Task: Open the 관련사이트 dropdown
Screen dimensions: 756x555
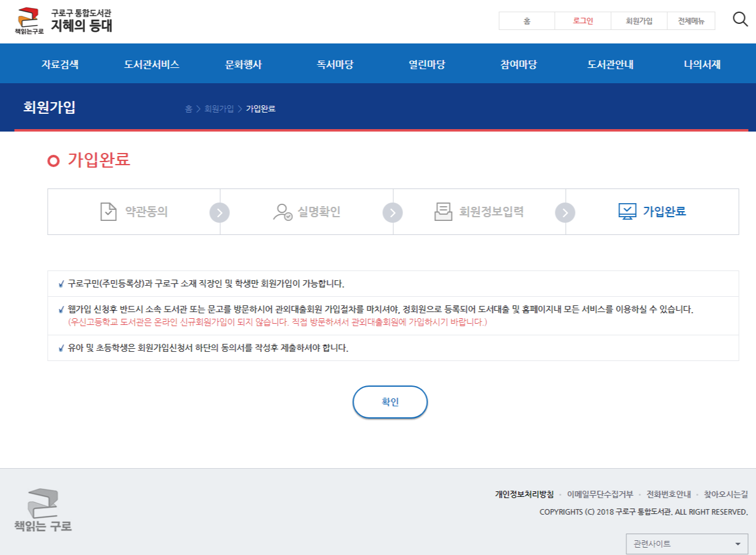Action: 687,544
